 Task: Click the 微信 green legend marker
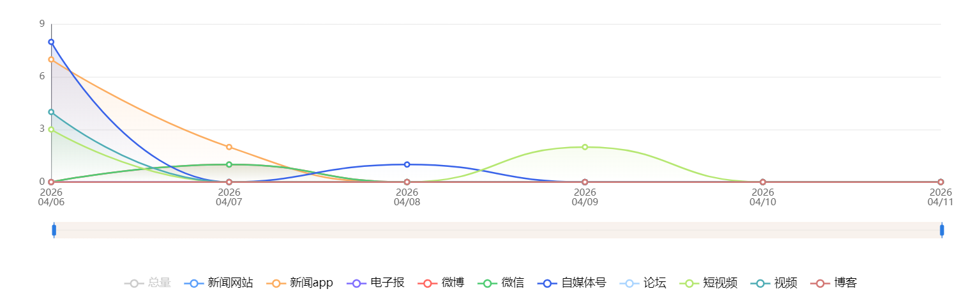[487, 283]
